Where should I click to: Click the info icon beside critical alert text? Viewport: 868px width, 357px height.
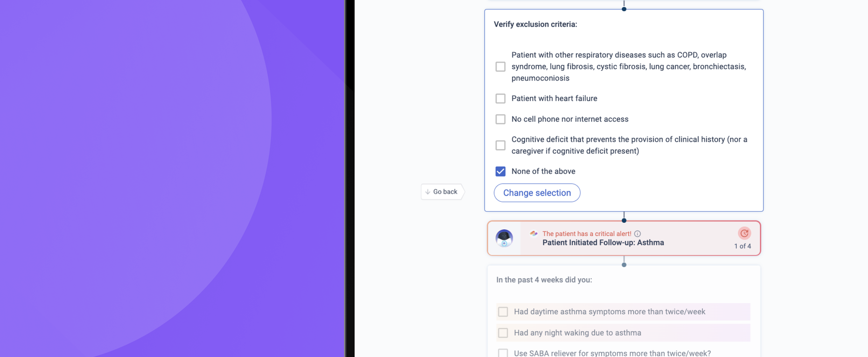point(637,234)
